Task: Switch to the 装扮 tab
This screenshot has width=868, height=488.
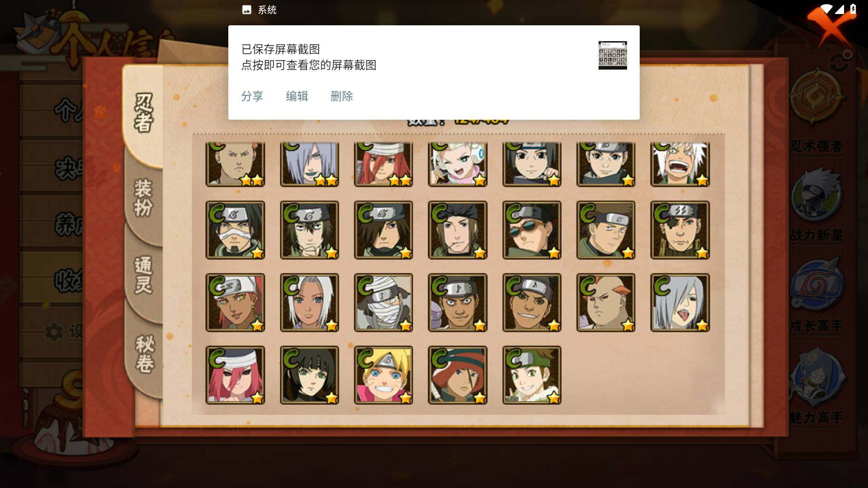Action: point(144,198)
